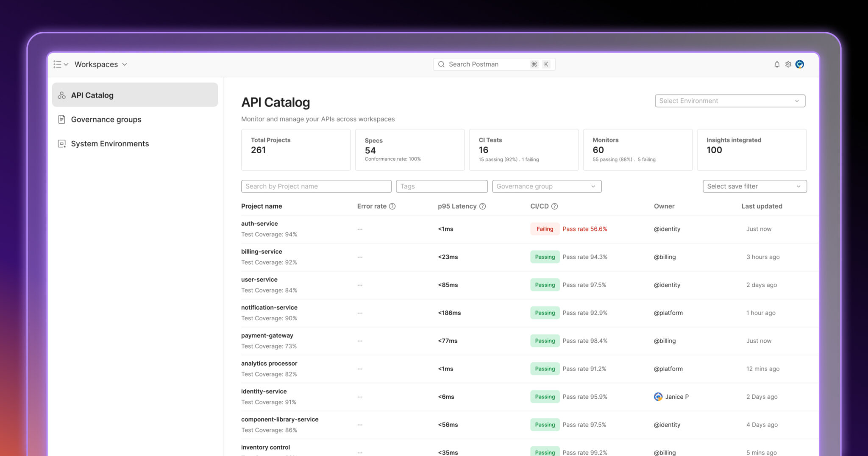The image size is (868, 456).
Task: Open the auth-service project
Action: 259,224
